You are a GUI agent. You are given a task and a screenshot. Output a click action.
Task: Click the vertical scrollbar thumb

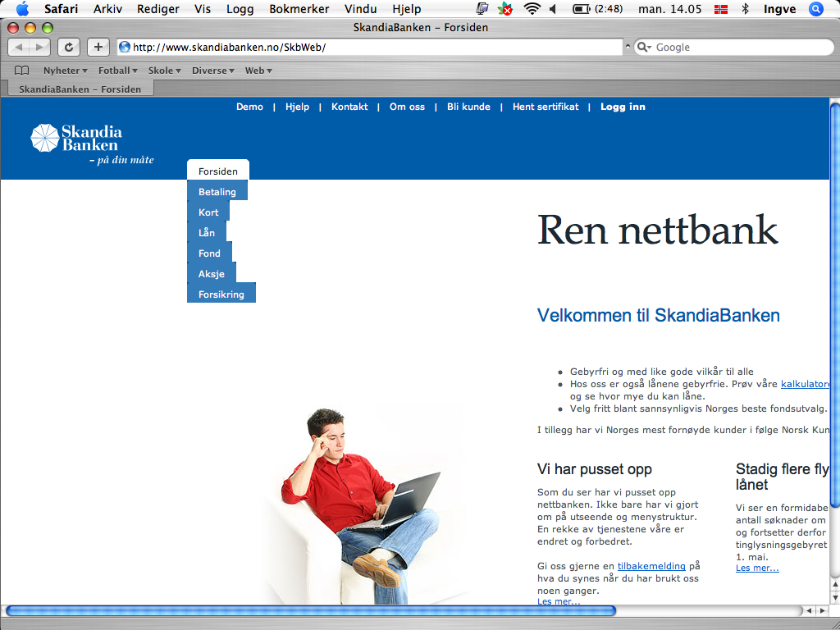[x=834, y=305]
